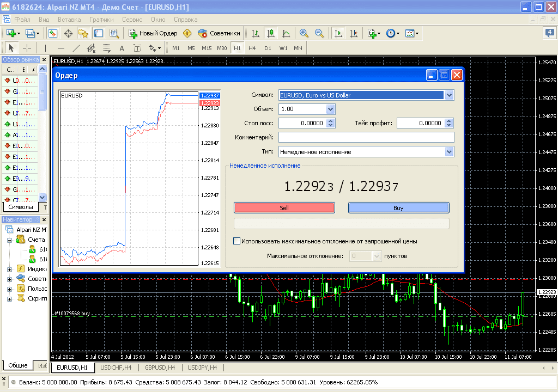Expand the Пользовательские node in Navigator
558x392 pixels.
pos(10,289)
